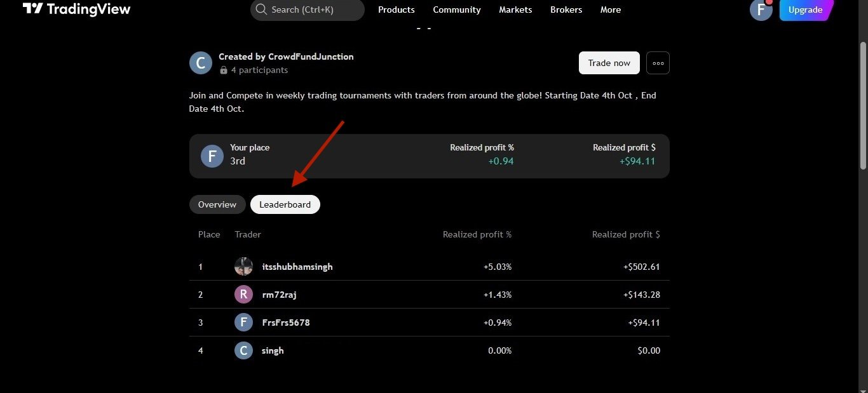Click the magnifier icon in search box

261,10
